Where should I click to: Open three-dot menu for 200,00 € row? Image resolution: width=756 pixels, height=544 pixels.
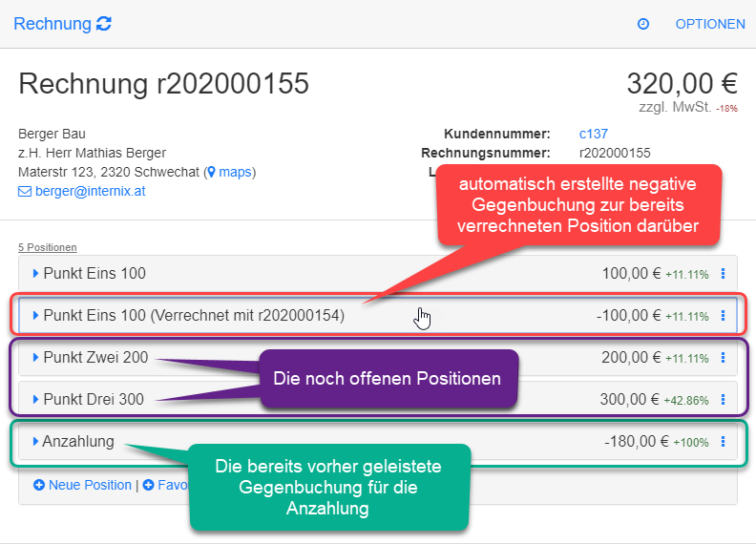click(723, 357)
